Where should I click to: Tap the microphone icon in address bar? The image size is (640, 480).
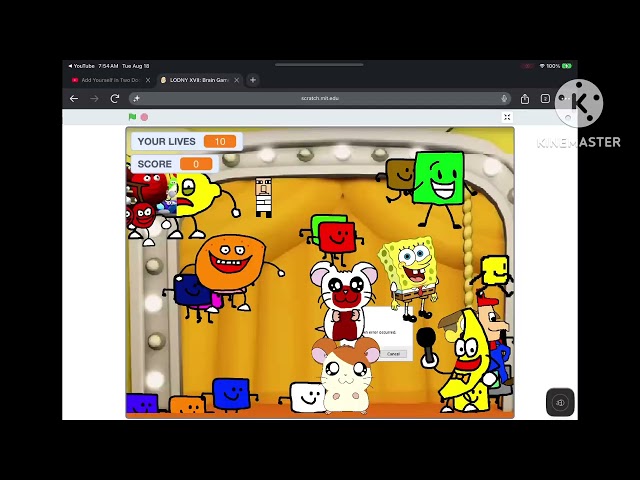[504, 98]
